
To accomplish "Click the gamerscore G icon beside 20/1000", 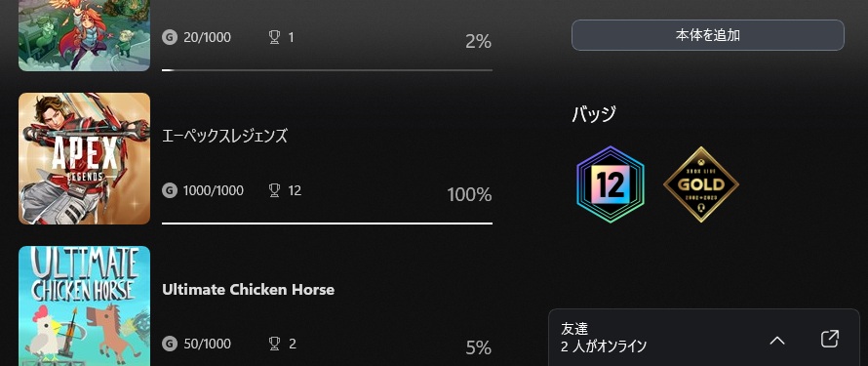I will [x=170, y=38].
